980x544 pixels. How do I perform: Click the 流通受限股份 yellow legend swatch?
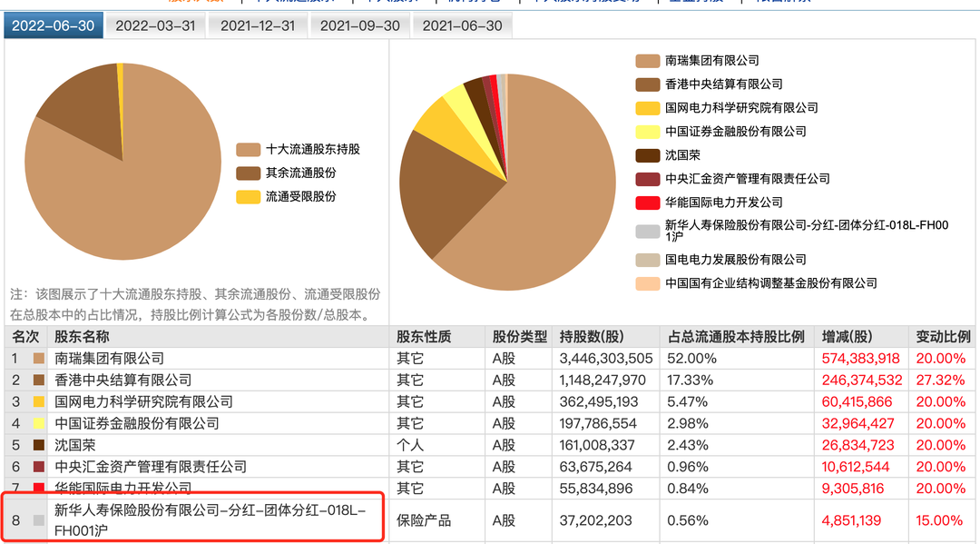point(248,197)
